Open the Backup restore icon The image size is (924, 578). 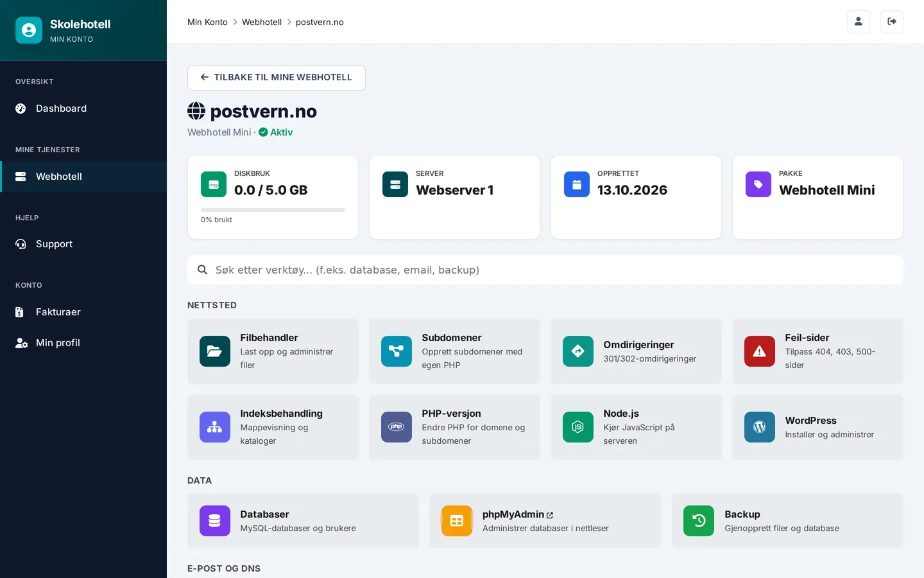[699, 521]
